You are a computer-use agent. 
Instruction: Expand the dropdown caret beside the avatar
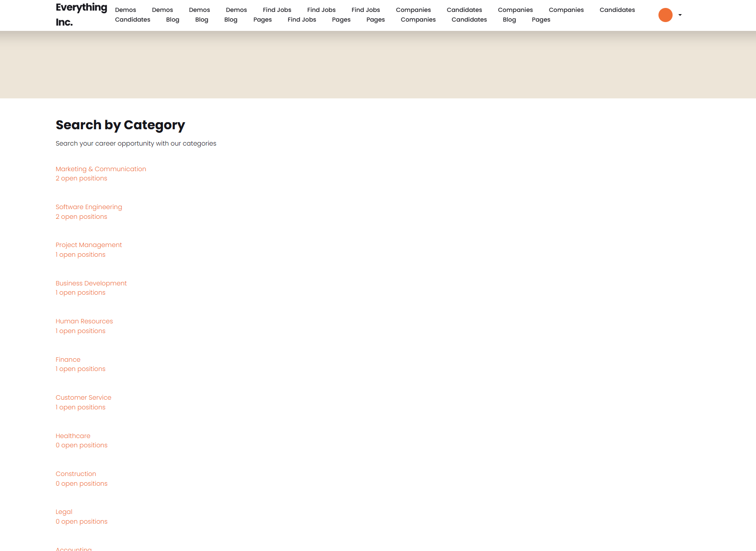point(680,15)
